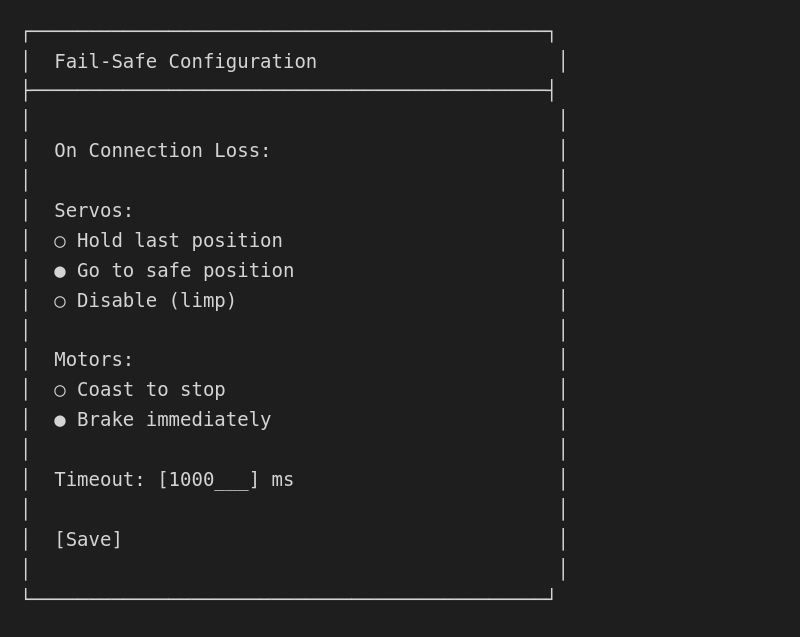This screenshot has height=637, width=800.
Task: Click the Coast to stop radio circle
Action: (x=59, y=389)
